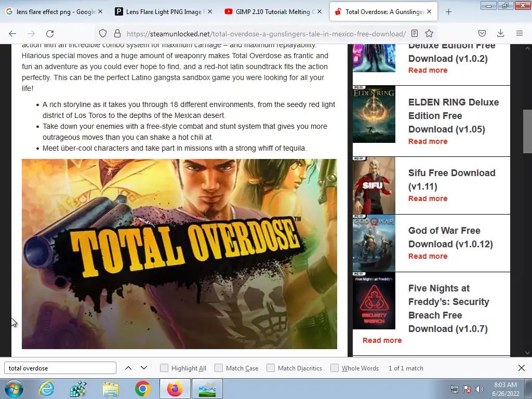The height and width of the screenshot is (399, 532).
Task: Click the page vertical scrollbar thumb
Action: click(527, 131)
